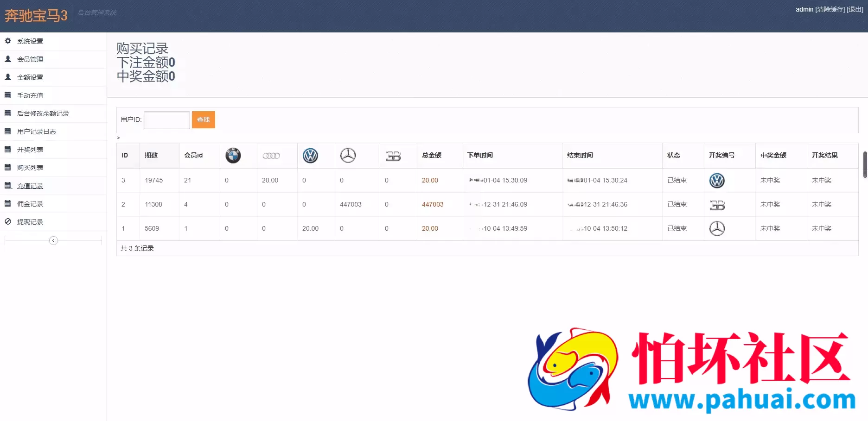
Task: Click the vertical scrollbar on the right edge
Action: (865, 164)
